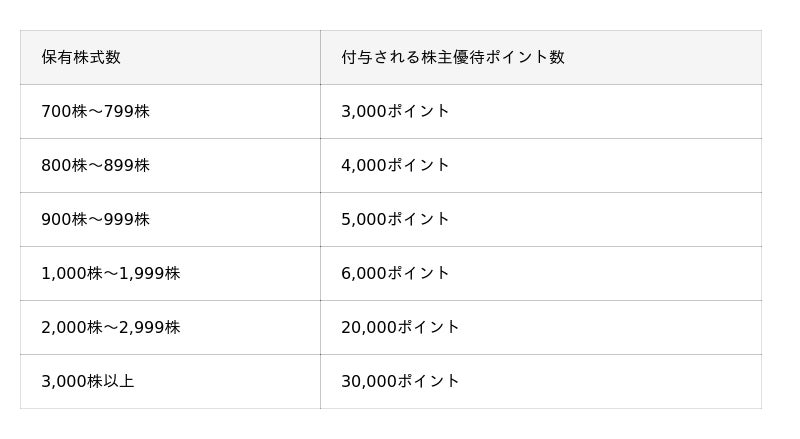Image resolution: width=800 pixels, height=439 pixels.
Task: Click the 付与される株主優待ポイント数 column header
Action: coord(452,57)
